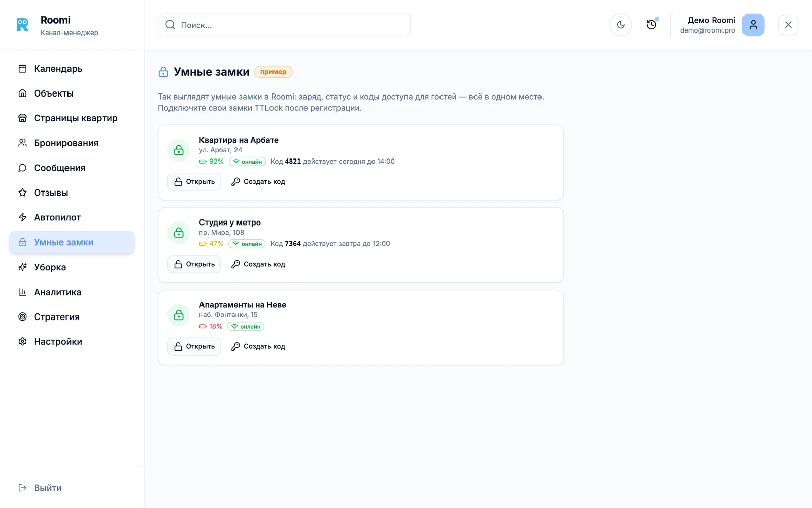Click the demo@roomi.pro account text
The width and height of the screenshot is (812, 508).
click(x=707, y=30)
